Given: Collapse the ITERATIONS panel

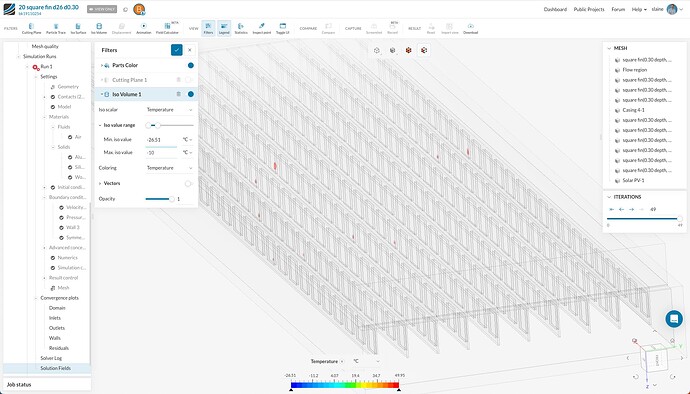Looking at the screenshot, I should 609,197.
